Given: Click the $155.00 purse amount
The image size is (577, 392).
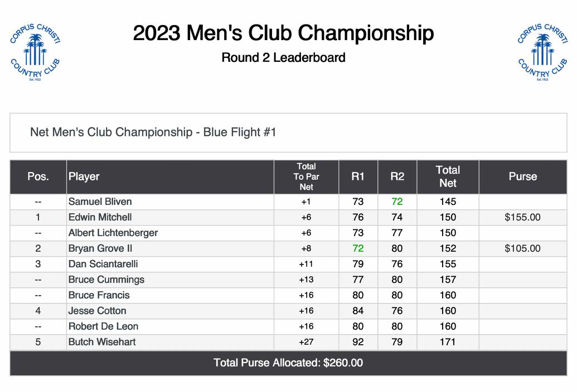Looking at the screenshot, I should (522, 217).
